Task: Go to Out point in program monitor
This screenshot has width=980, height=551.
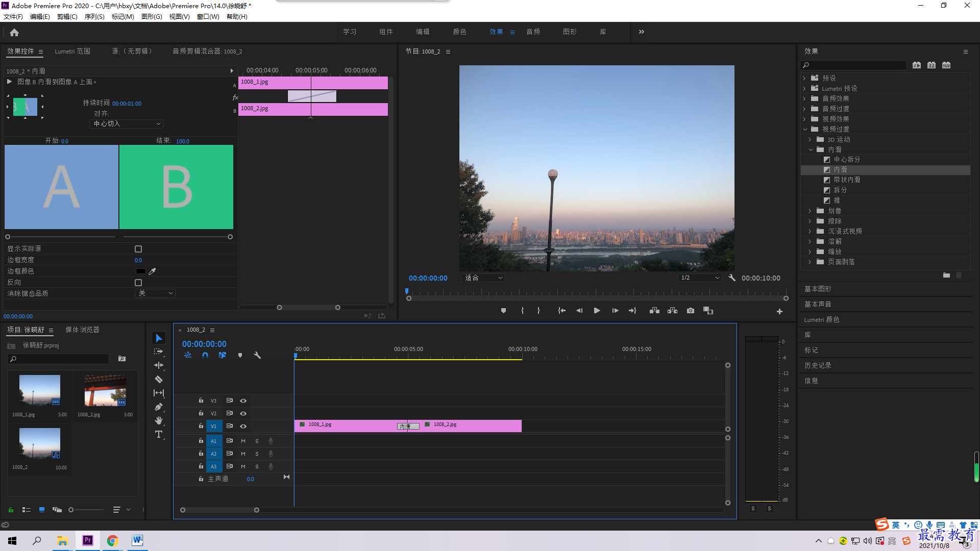Action: pos(632,311)
